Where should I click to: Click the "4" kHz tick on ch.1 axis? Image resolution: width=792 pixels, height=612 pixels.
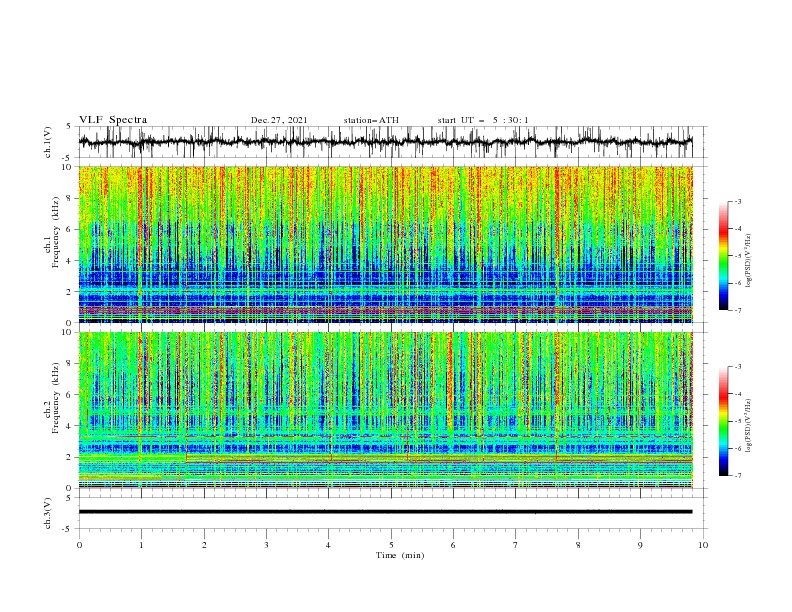coord(70,261)
